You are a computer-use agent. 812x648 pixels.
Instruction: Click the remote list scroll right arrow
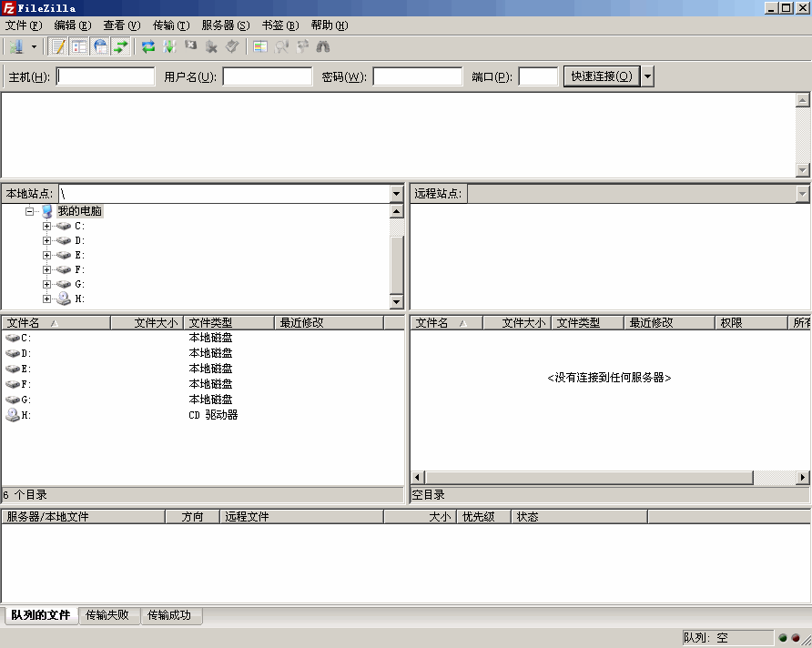(x=802, y=477)
